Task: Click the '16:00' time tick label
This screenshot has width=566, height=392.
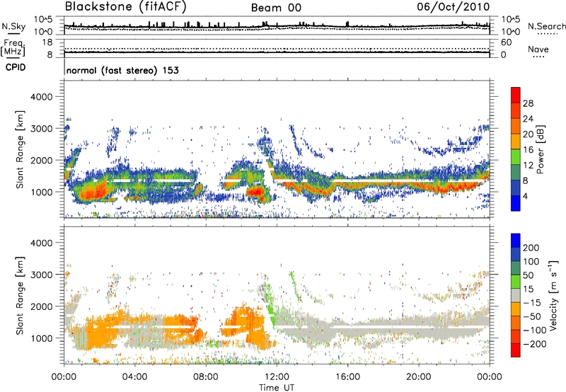Action: click(x=347, y=377)
